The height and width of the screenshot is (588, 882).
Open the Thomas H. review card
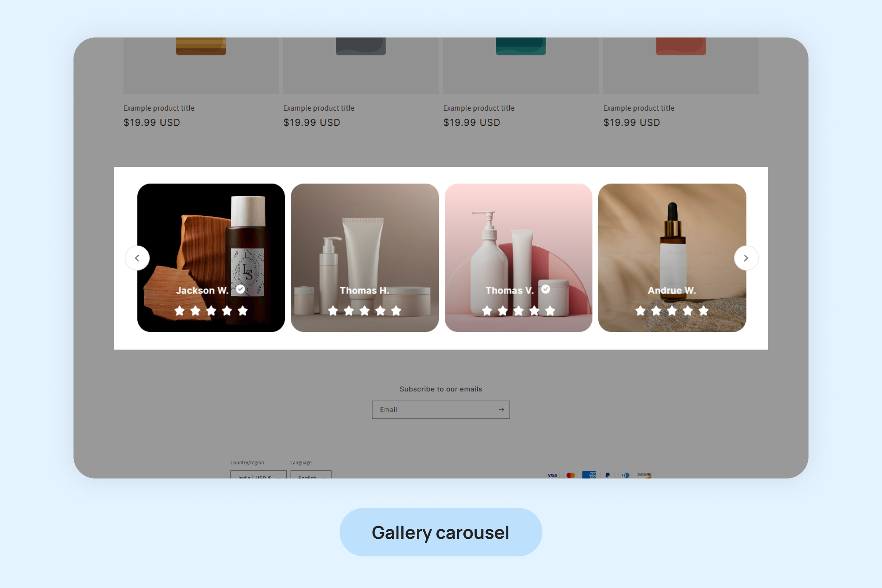pyautogui.click(x=365, y=258)
